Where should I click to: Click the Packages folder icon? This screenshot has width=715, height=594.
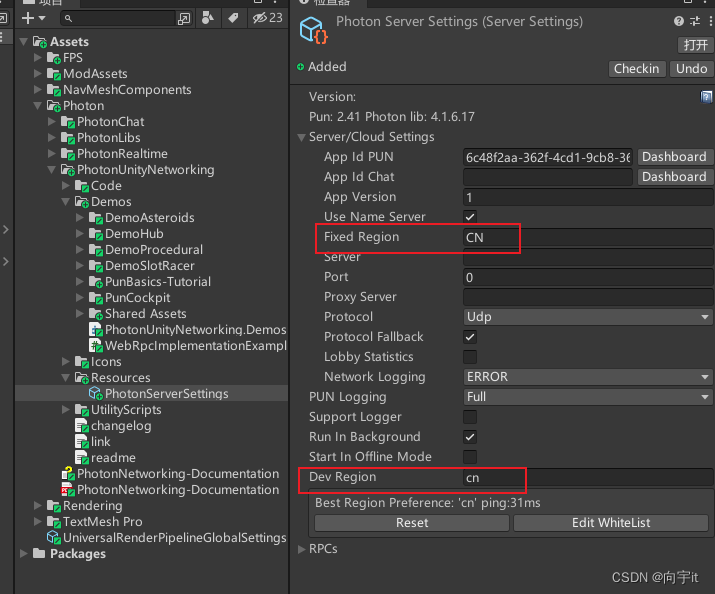click(x=39, y=553)
